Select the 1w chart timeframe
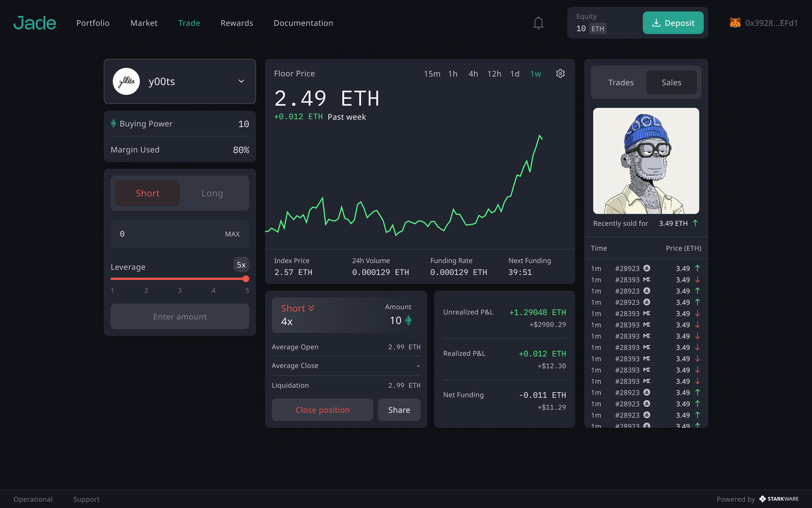This screenshot has width=812, height=508. [x=535, y=74]
